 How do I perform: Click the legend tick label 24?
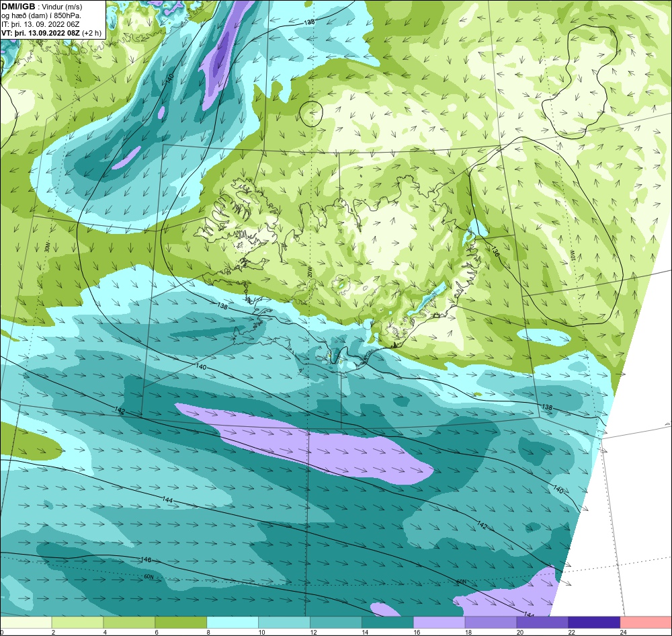[x=623, y=632]
